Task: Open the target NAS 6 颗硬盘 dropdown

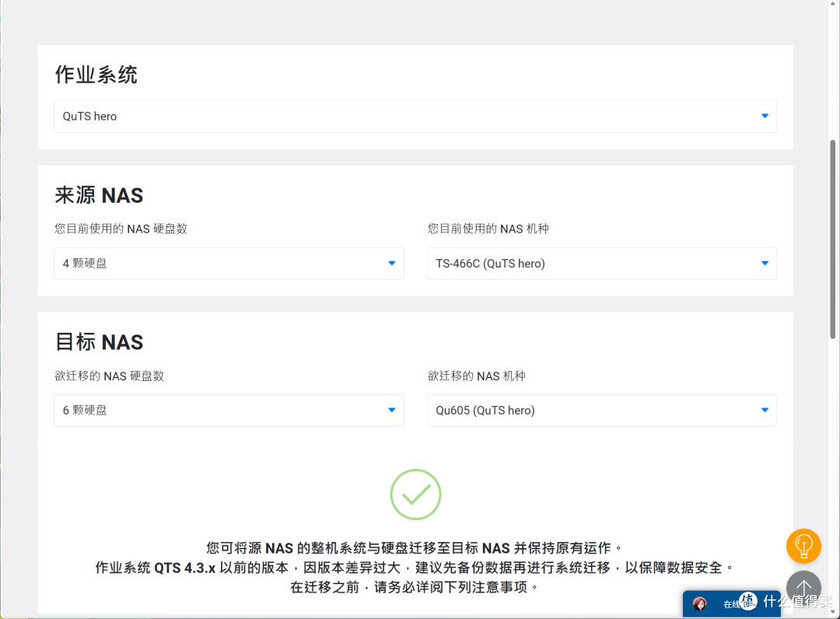Action: click(229, 410)
